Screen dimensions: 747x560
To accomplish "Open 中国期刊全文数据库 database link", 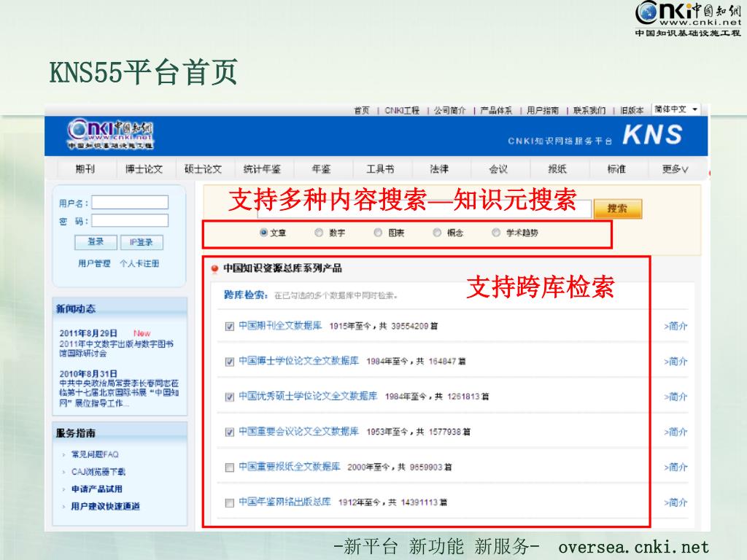I will tap(280, 326).
